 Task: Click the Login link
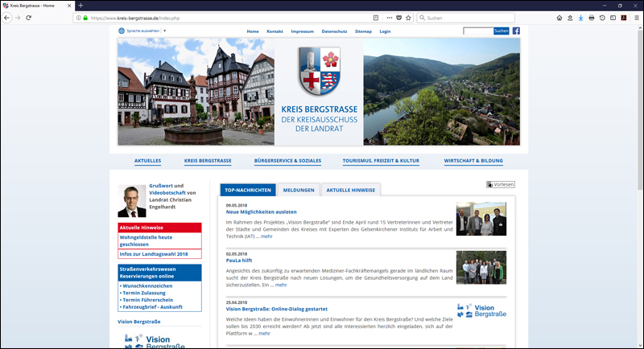click(x=385, y=31)
